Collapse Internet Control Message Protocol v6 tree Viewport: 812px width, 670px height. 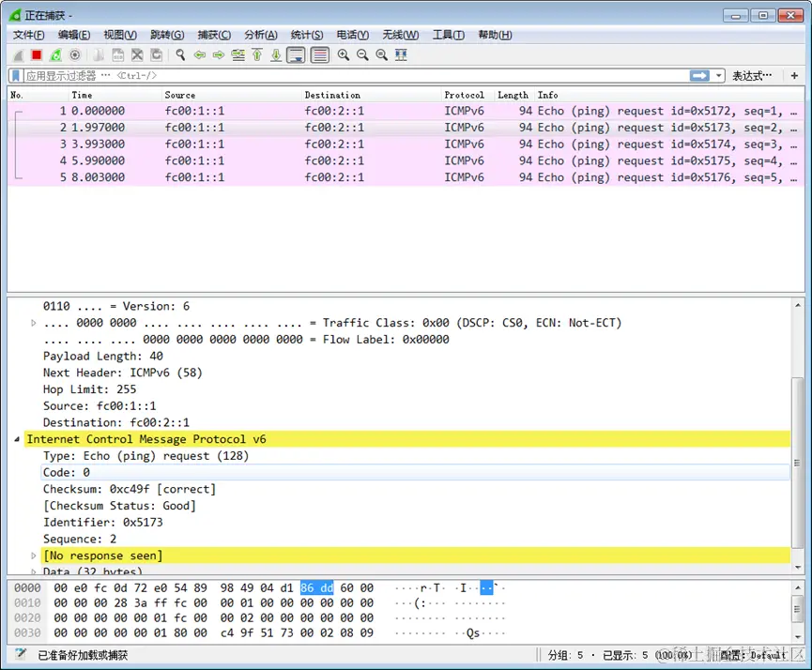(x=17, y=439)
